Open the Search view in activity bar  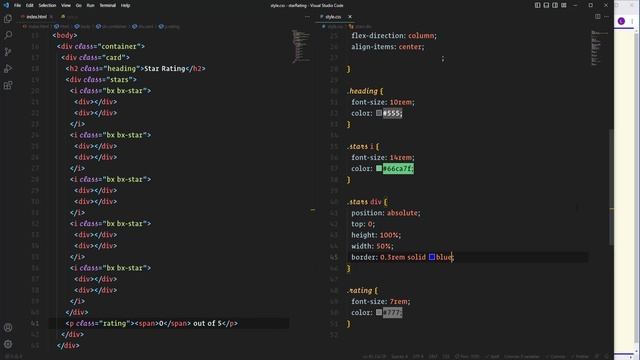[8, 35]
